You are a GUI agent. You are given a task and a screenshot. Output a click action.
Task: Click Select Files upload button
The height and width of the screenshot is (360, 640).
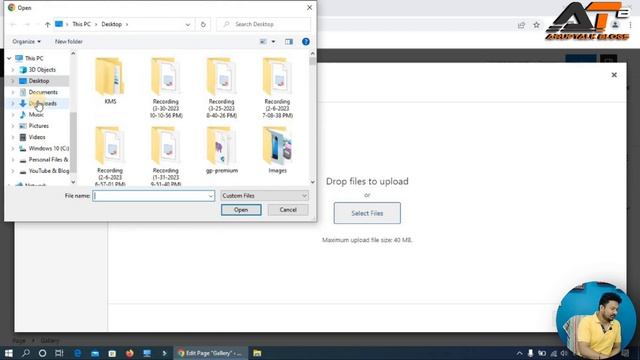point(367,213)
